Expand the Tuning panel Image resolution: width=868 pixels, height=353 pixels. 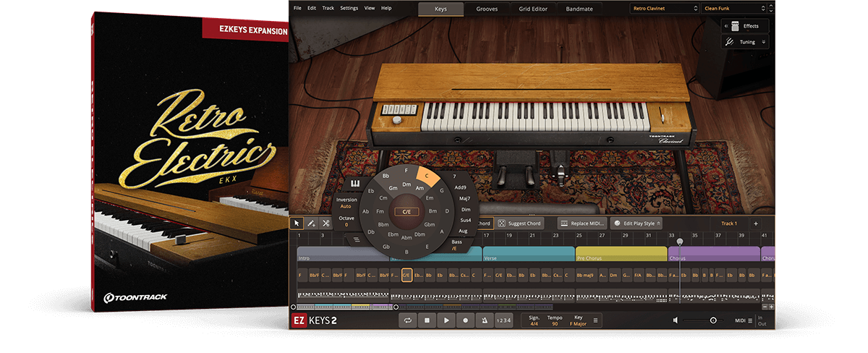click(x=745, y=42)
